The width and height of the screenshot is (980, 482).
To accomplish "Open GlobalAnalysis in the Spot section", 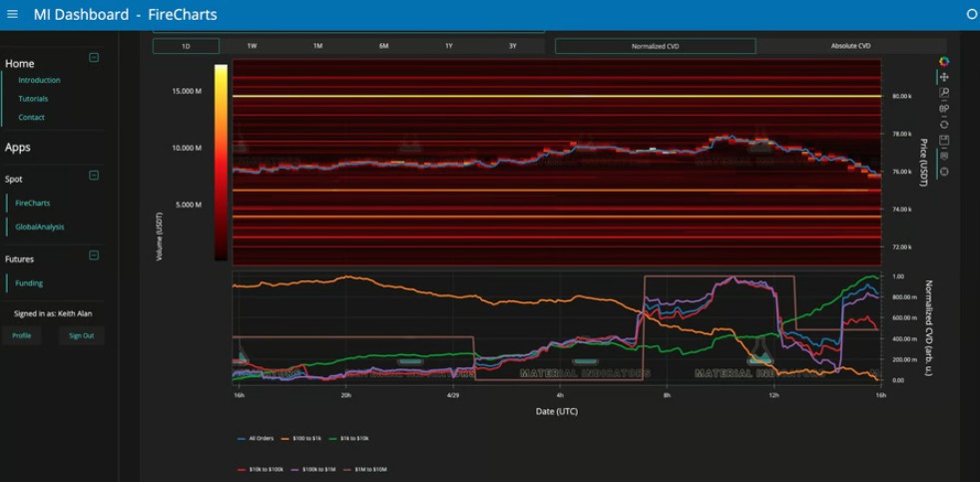I will [39, 227].
